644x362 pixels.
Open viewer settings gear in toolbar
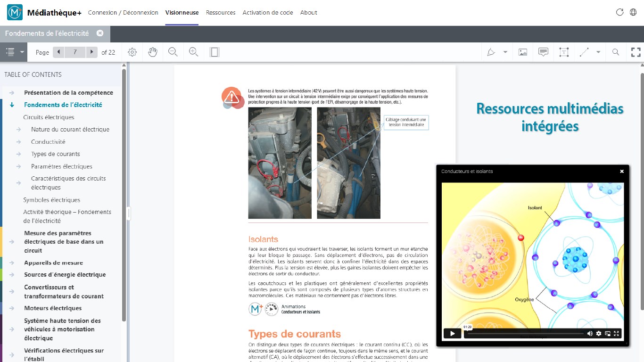[132, 52]
